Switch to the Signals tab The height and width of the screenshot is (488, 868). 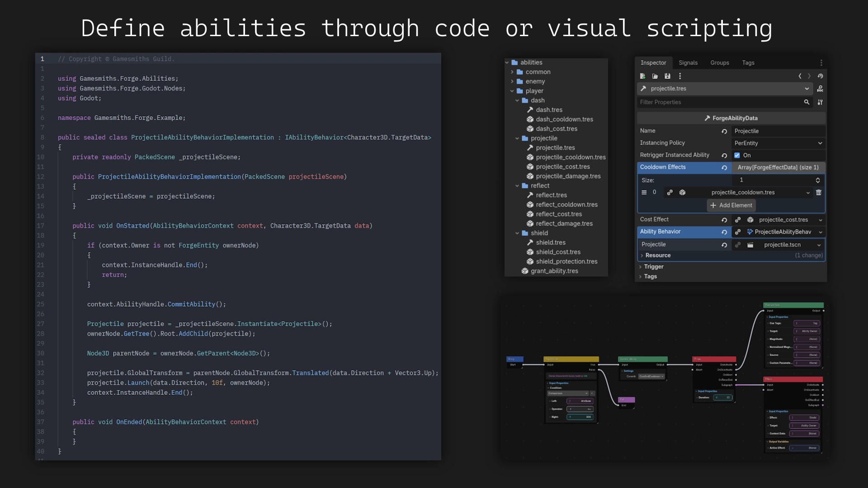(688, 63)
